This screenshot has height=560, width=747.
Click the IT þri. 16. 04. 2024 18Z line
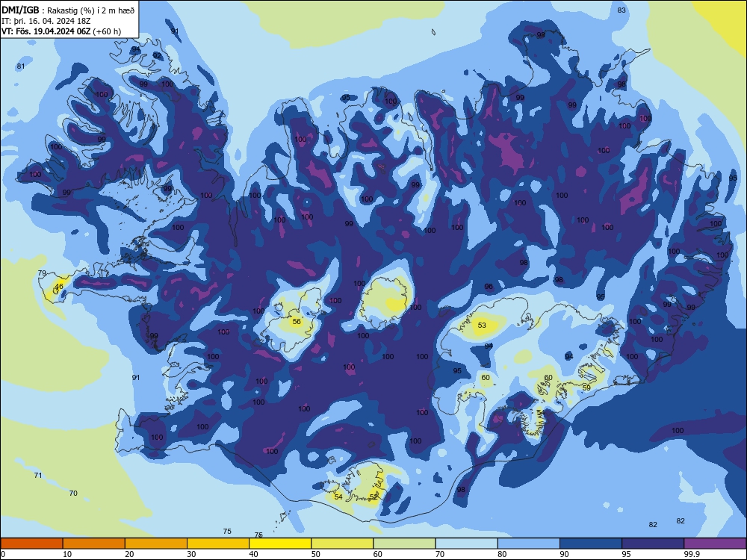[47, 21]
